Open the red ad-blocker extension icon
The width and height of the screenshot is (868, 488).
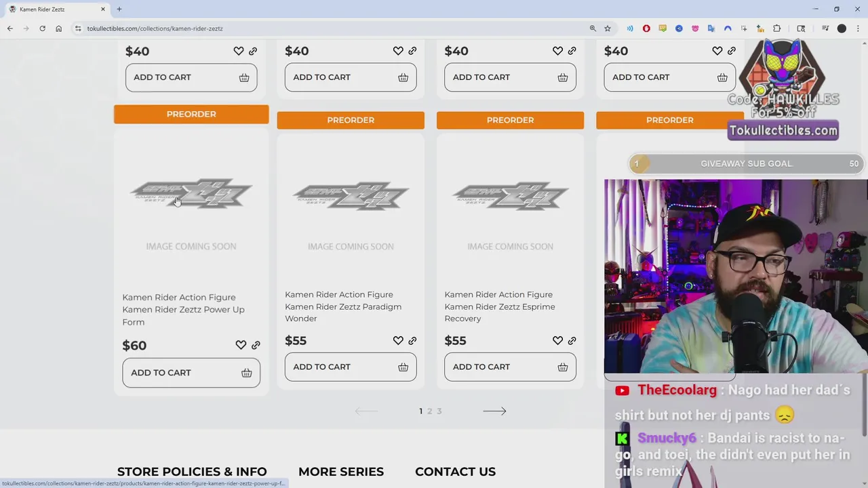[x=646, y=28]
